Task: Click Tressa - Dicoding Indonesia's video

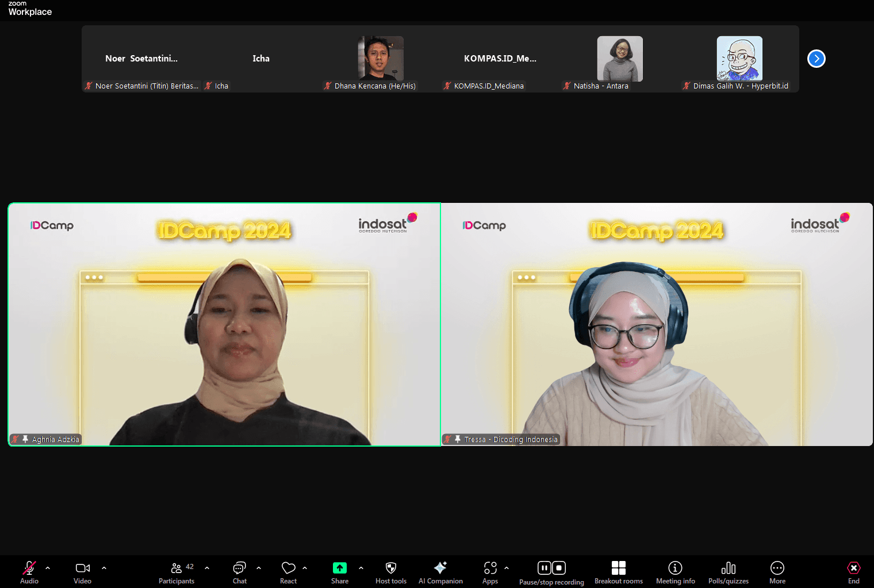Action: click(x=657, y=324)
